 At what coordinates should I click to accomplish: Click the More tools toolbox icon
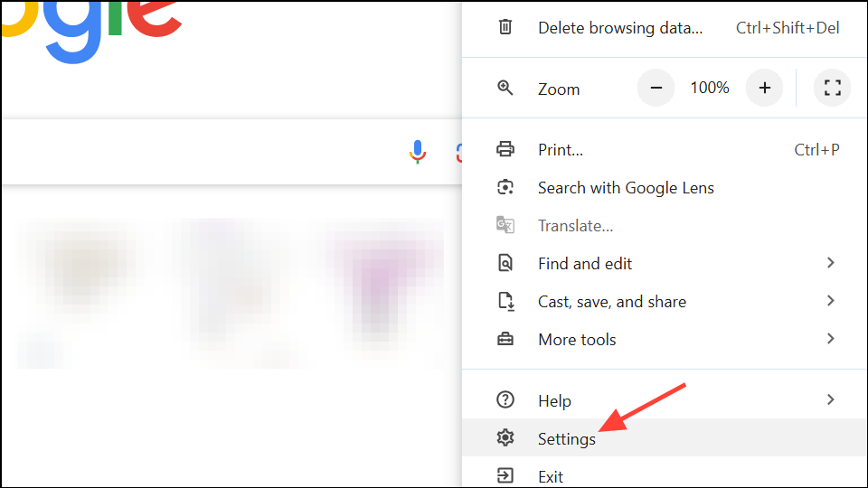click(x=505, y=339)
